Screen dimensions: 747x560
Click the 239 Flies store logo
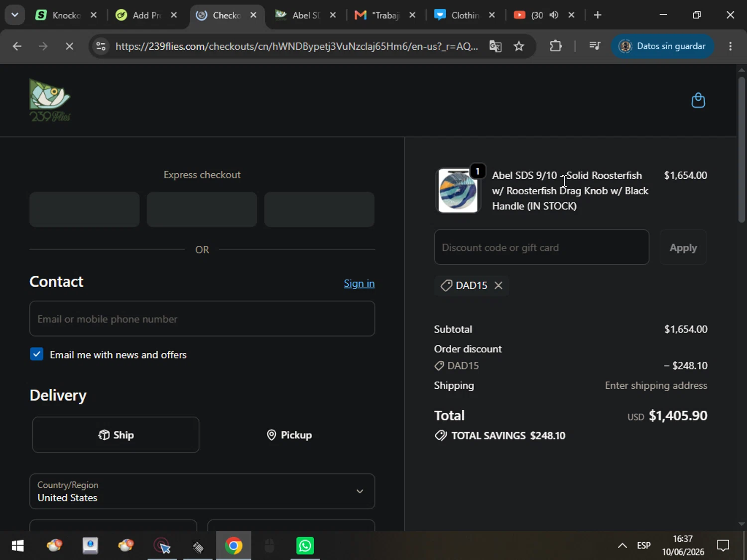(x=50, y=100)
